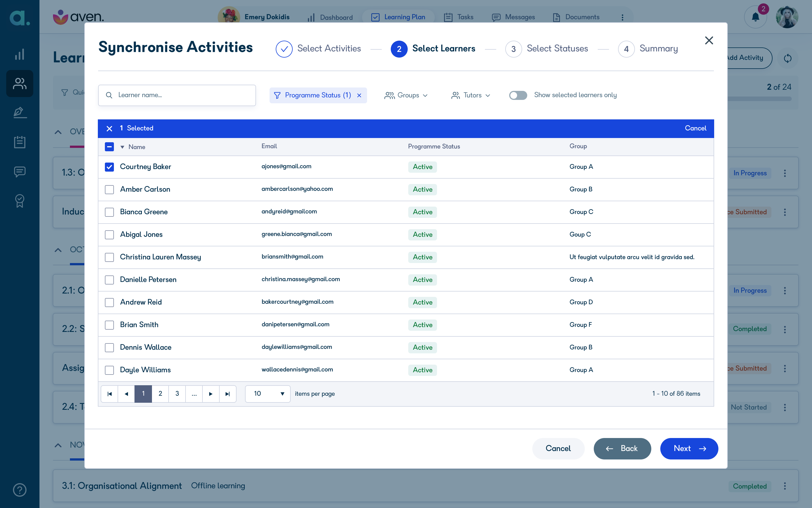Clear selection with the X in blue bar
The height and width of the screenshot is (508, 812).
tap(109, 128)
